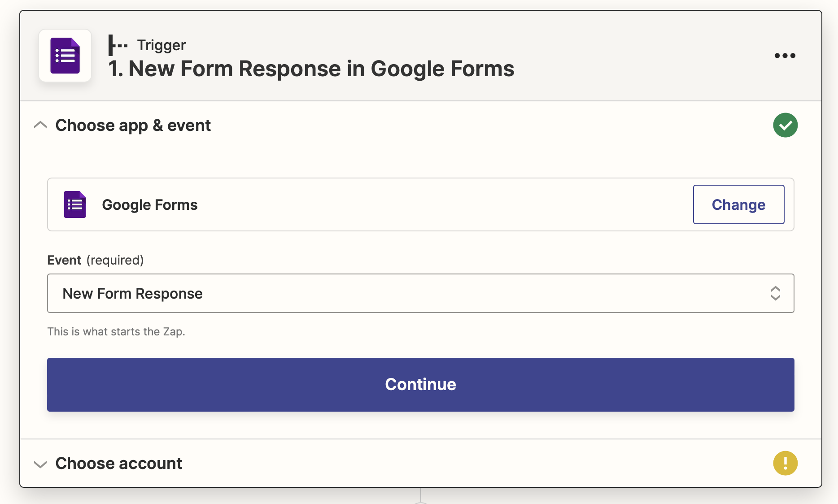Open the Event dropdown showing New Form Response
Viewport: 838px width, 504px height.
coord(404,293)
